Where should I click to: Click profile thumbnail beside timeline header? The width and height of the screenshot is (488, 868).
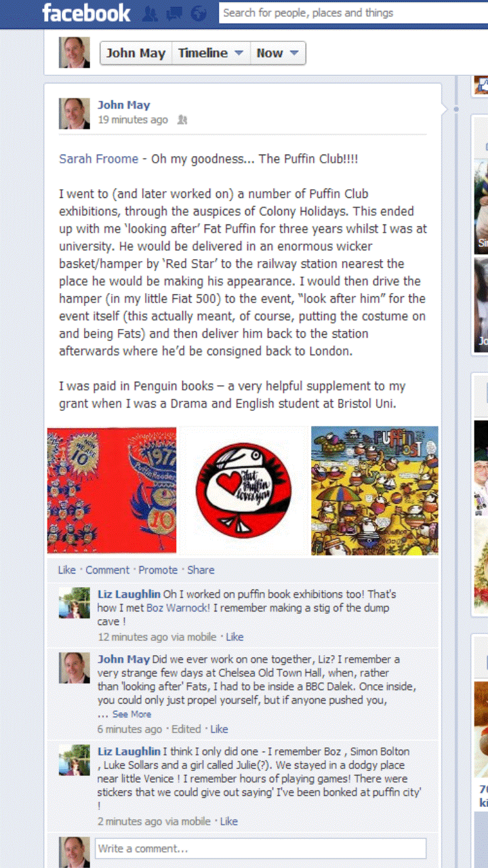[75, 52]
